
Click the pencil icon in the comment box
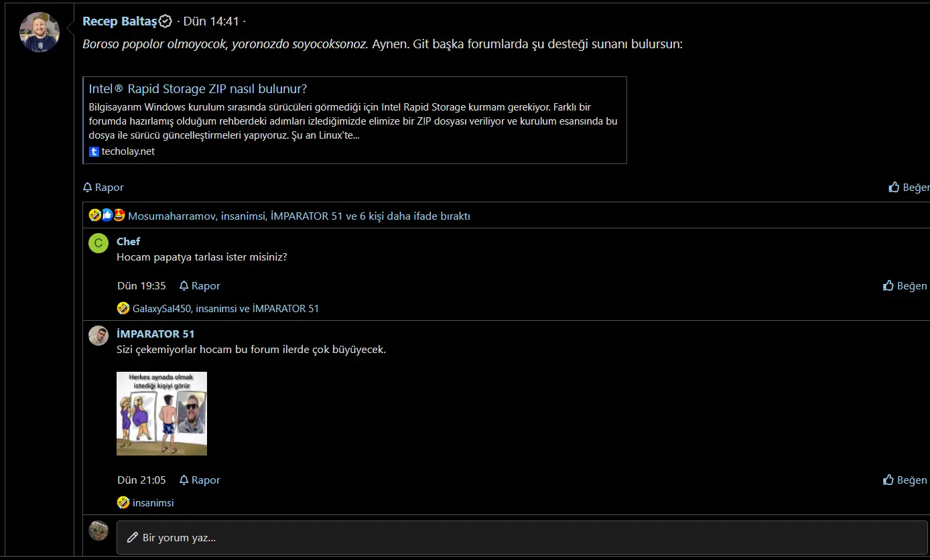(x=133, y=538)
